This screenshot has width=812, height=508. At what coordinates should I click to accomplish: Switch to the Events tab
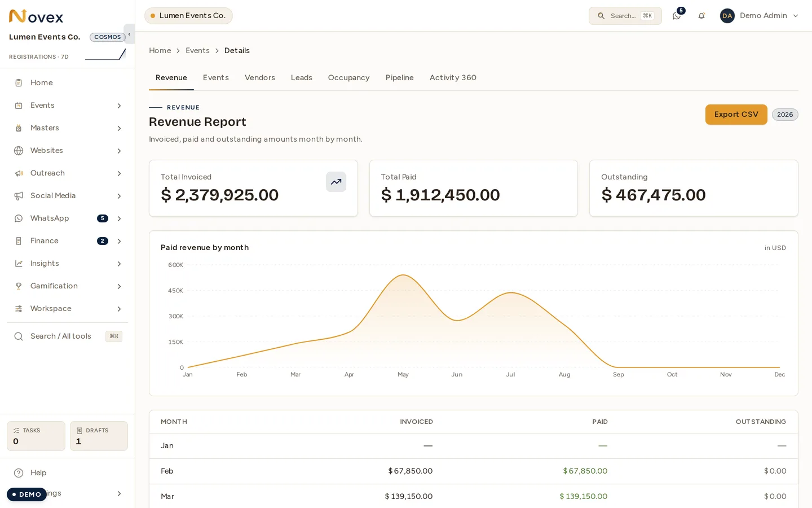pos(216,78)
